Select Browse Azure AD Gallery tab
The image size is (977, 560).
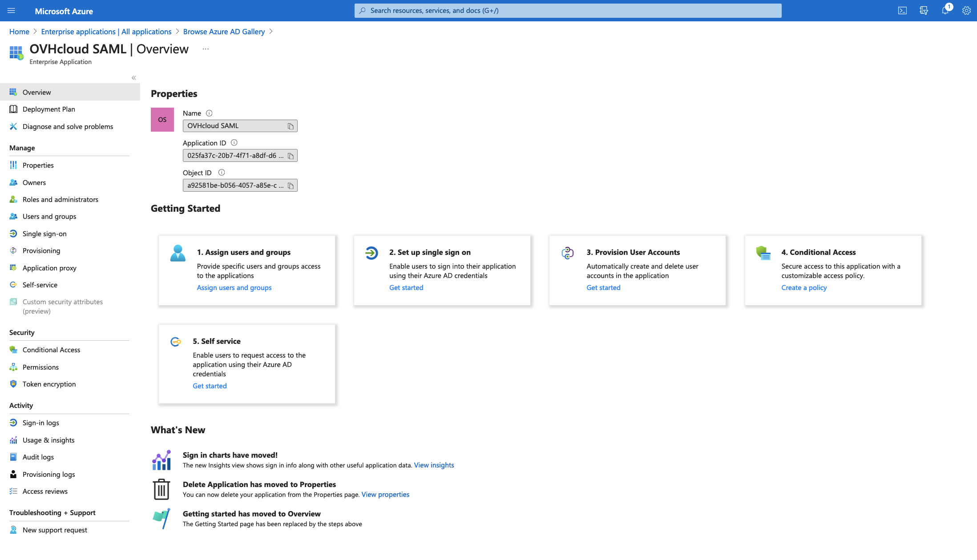click(224, 32)
